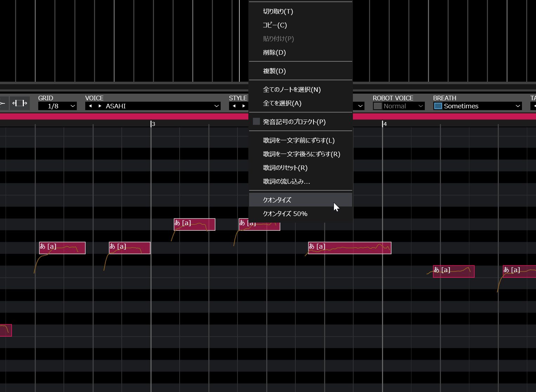
Task: Select 歌詞を一文字後ろにずらす(R)
Action: (x=301, y=154)
